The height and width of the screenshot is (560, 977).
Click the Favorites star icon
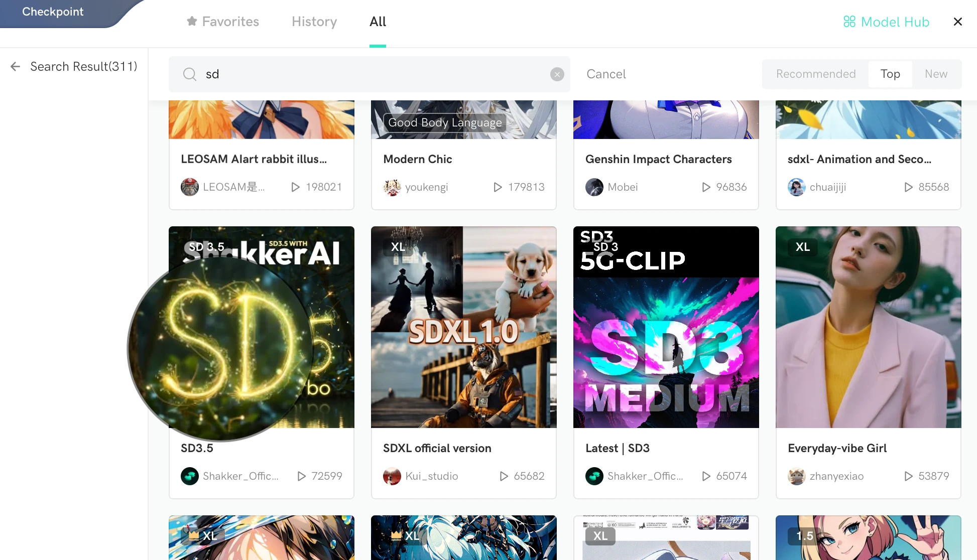click(191, 22)
